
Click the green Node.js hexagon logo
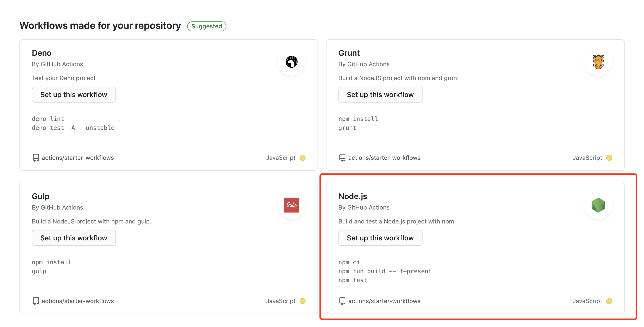pyautogui.click(x=598, y=205)
